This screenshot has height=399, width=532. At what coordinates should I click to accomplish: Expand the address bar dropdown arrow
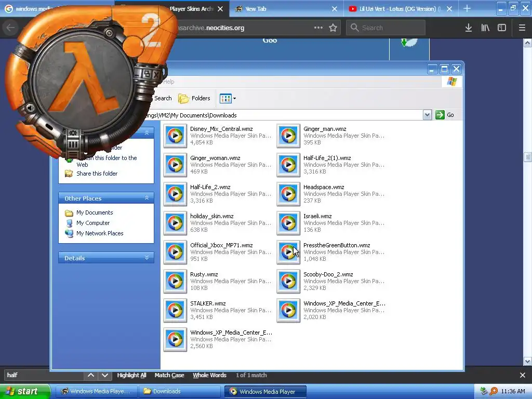click(427, 115)
